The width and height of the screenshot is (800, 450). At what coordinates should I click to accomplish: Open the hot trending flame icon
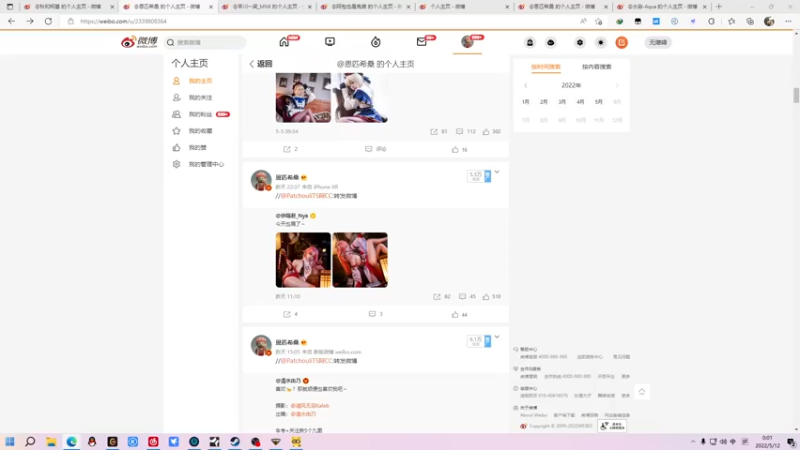[x=376, y=42]
